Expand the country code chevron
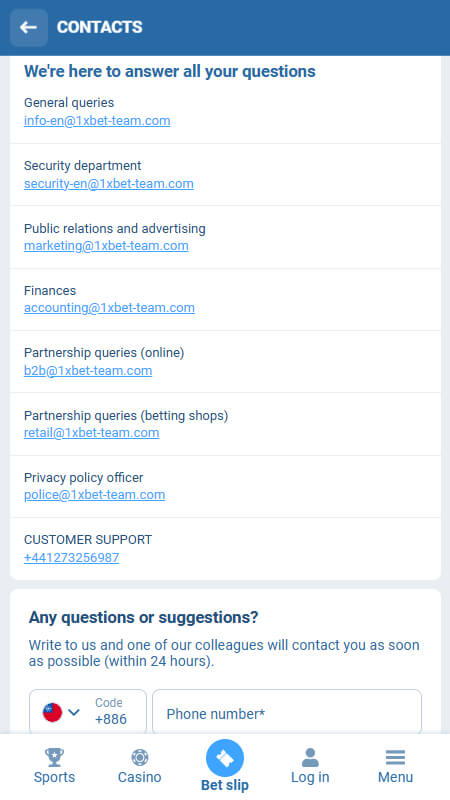This screenshot has width=450, height=800. click(74, 712)
